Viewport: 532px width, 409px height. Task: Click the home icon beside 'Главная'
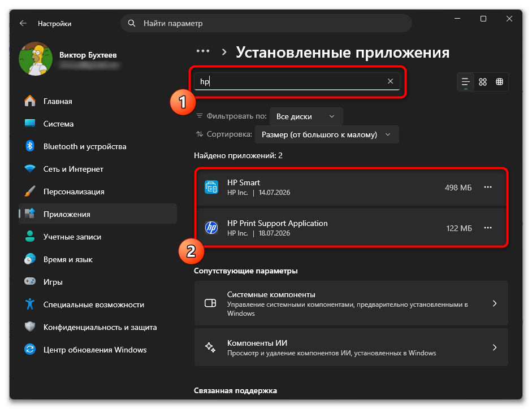tap(30, 101)
